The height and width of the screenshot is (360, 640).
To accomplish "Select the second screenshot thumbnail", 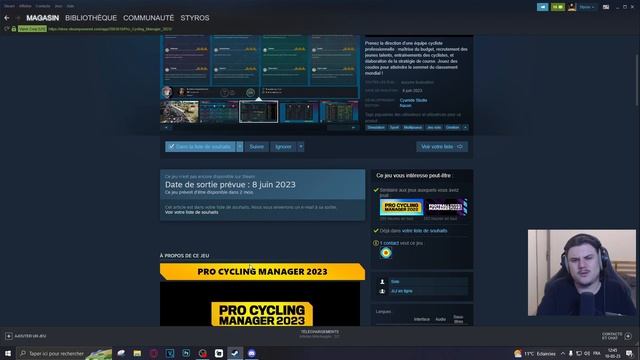I will coord(219,111).
